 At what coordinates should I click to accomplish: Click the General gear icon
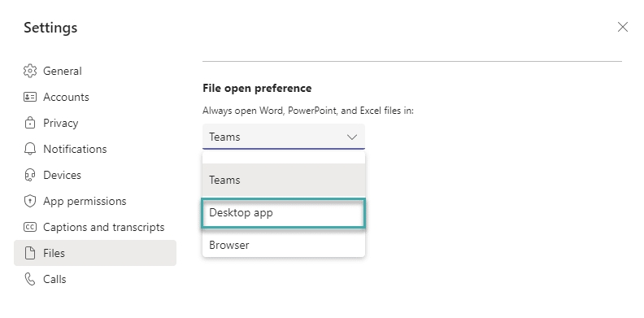click(x=30, y=71)
